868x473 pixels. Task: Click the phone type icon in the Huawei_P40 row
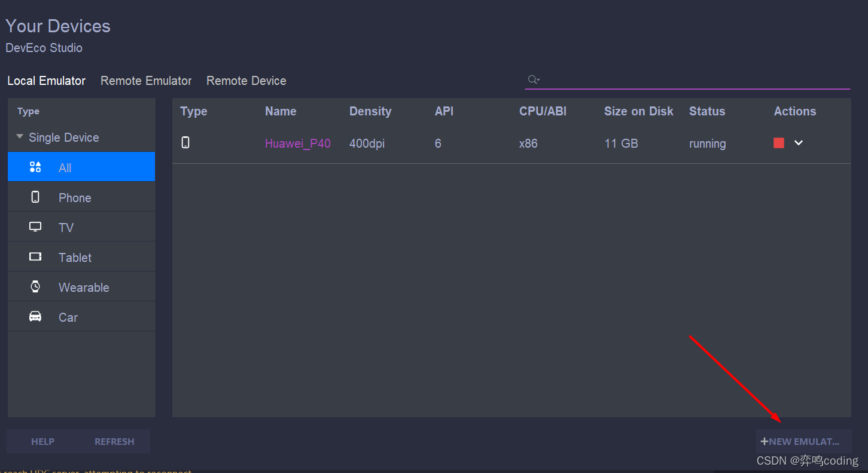coord(185,142)
